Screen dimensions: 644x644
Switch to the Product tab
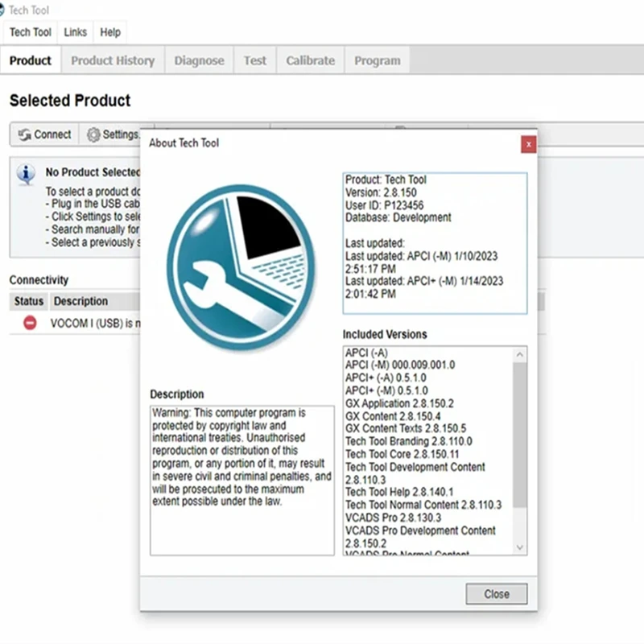point(31,60)
